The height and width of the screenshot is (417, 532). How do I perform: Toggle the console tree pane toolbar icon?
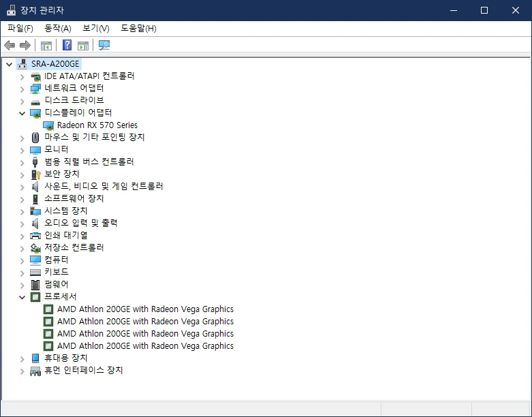coord(46,45)
